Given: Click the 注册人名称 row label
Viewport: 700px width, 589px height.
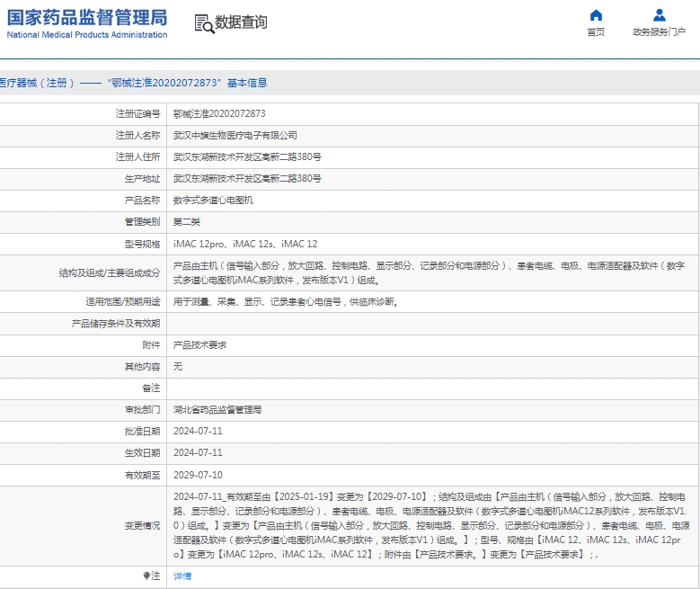Looking at the screenshot, I should (x=137, y=136).
